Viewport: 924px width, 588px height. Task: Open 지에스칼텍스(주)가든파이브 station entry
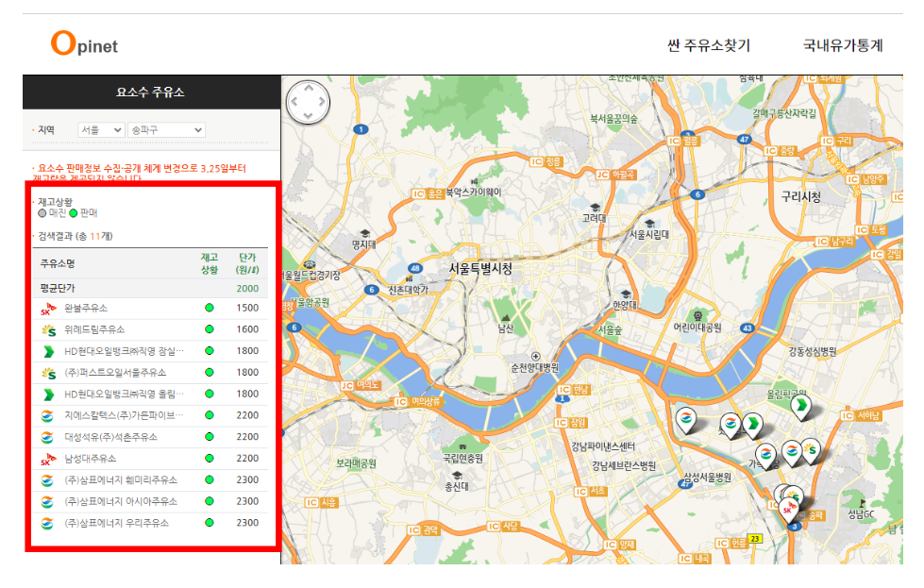point(124,415)
